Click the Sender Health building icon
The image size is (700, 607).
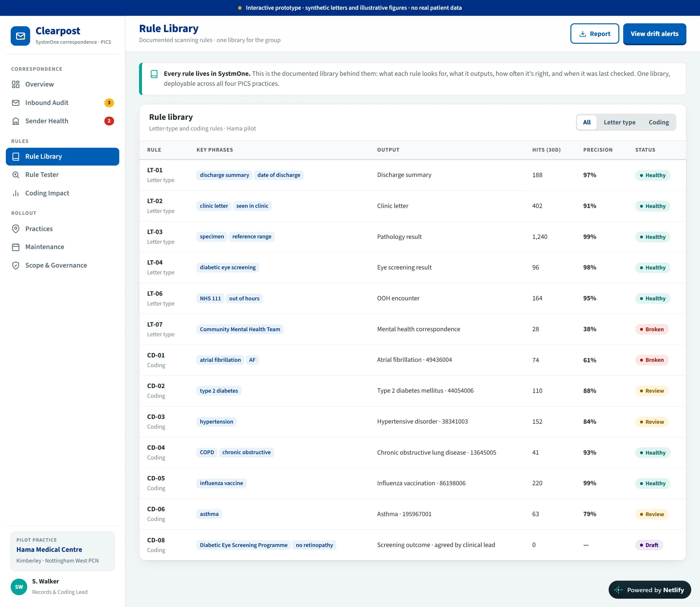16,121
